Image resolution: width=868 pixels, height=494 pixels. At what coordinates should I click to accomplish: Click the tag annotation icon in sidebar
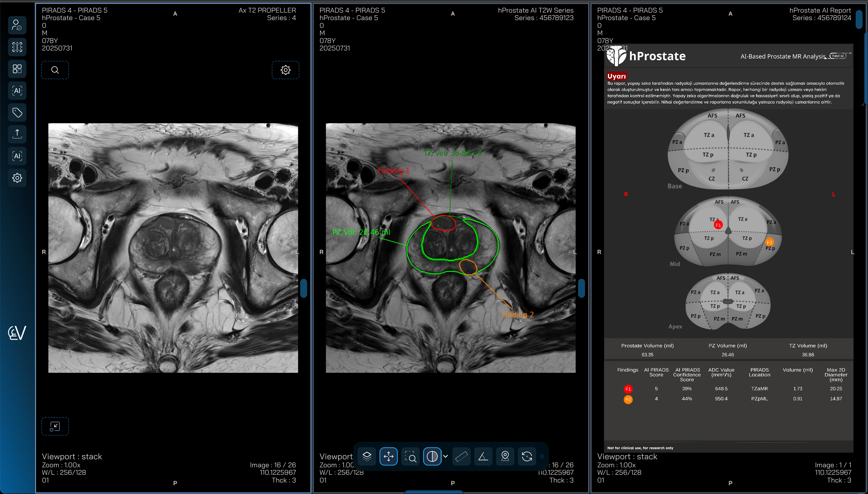(17, 112)
